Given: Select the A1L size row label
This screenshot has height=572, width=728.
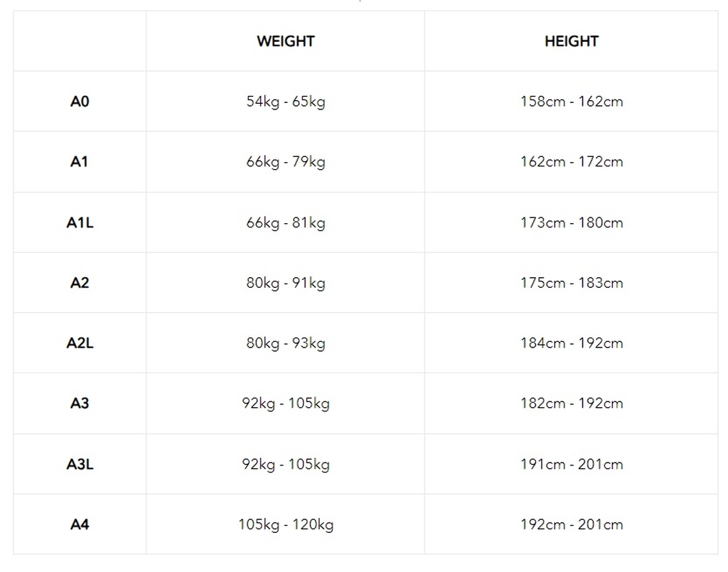Looking at the screenshot, I should 80,222.
